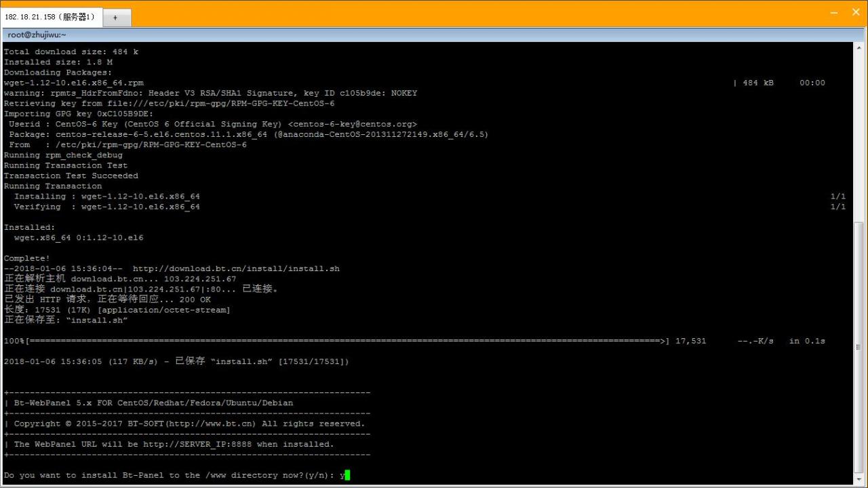Click the download.bt.cn/install/install.sh URL

click(x=236, y=269)
